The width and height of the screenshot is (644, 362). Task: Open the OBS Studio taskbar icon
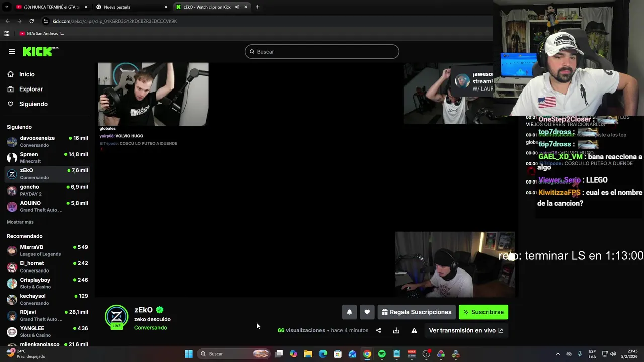(x=426, y=354)
